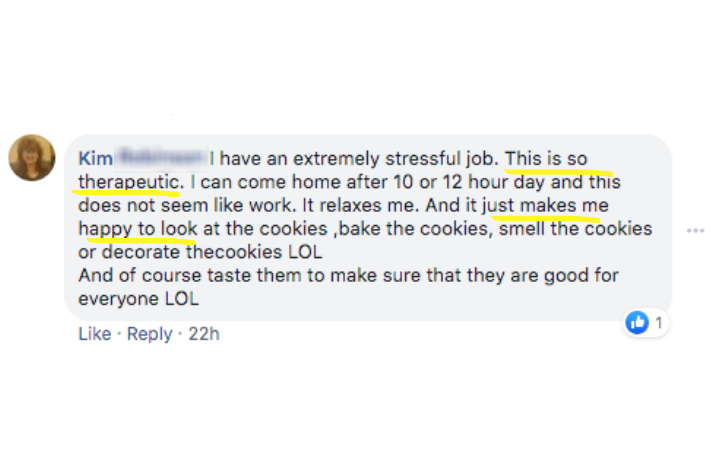Screen dimensions: 720x460
Task: Click the highlighted phrase "This is so"
Action: [x=546, y=159]
